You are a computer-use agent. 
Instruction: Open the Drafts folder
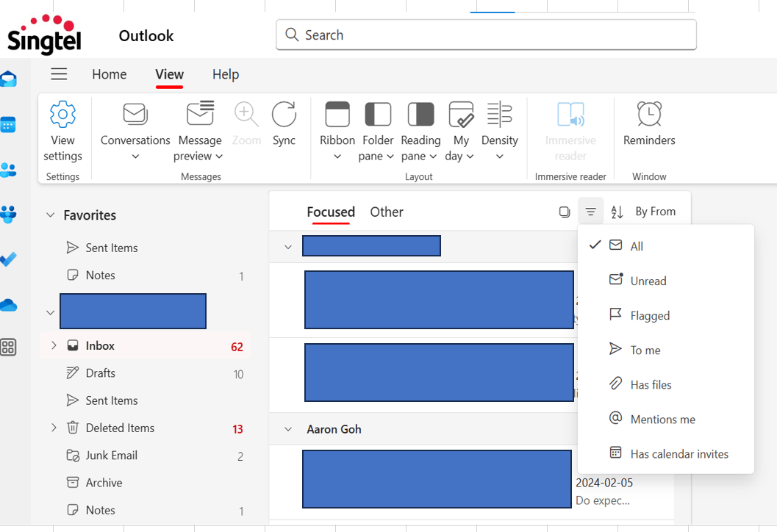point(145,373)
